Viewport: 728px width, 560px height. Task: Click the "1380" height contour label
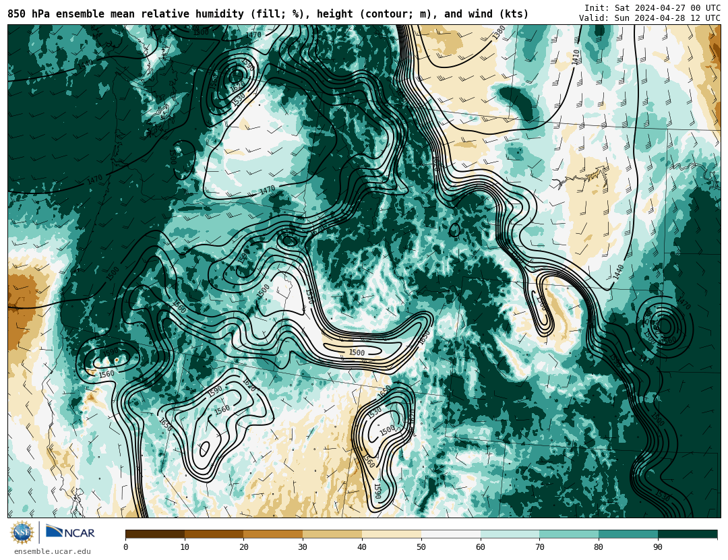(499, 32)
